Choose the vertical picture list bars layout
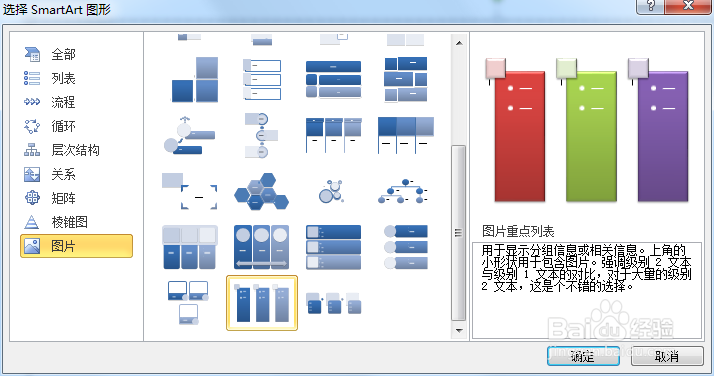 pos(333,247)
